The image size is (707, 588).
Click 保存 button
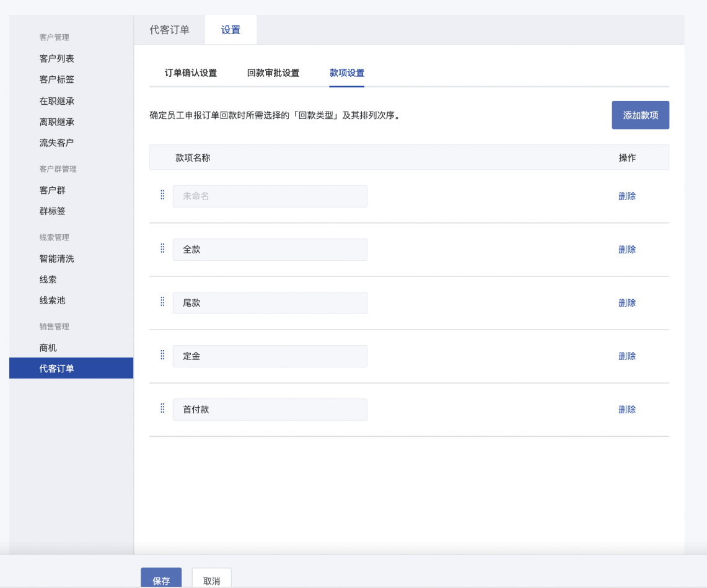tap(161, 577)
